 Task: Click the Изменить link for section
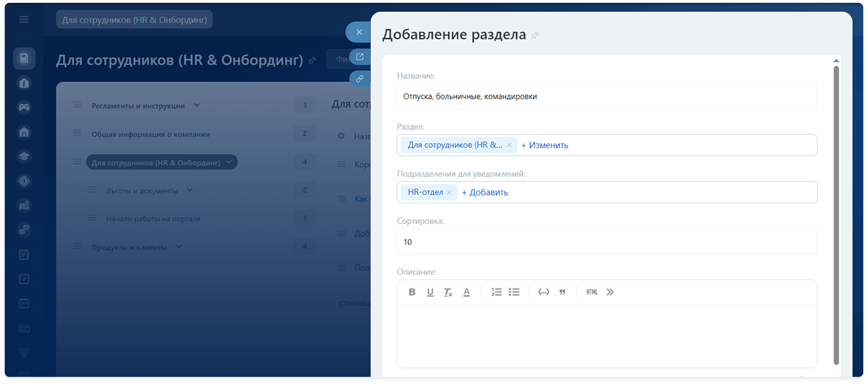545,145
